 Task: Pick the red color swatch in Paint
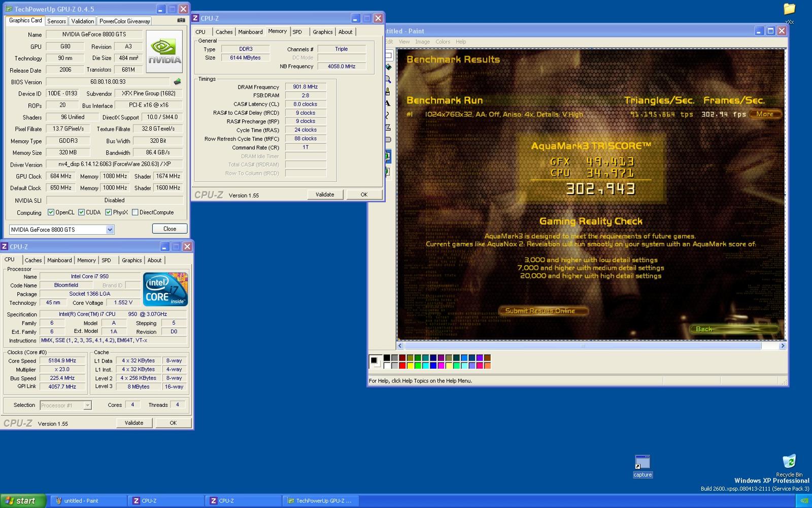[x=402, y=365]
